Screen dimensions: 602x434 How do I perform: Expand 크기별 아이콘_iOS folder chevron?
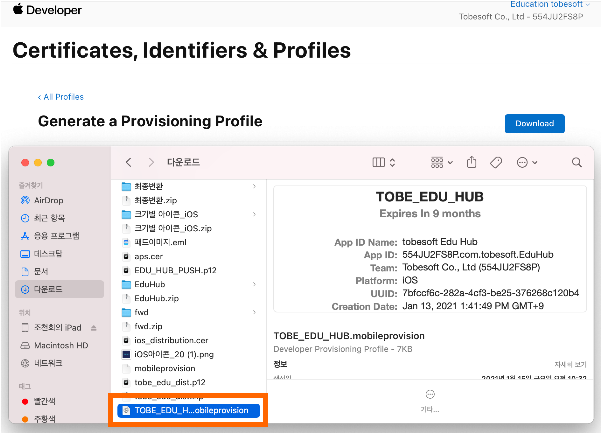(254, 214)
